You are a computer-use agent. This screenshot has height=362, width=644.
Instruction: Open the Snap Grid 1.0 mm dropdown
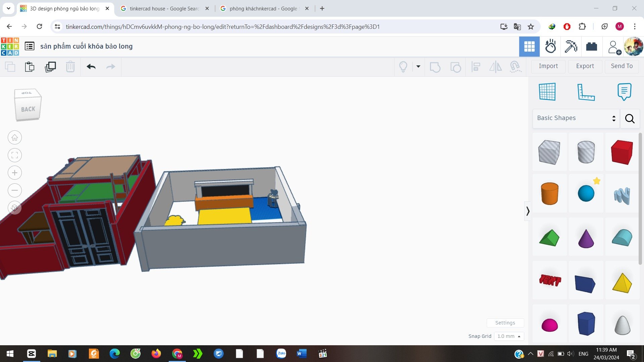(509, 336)
